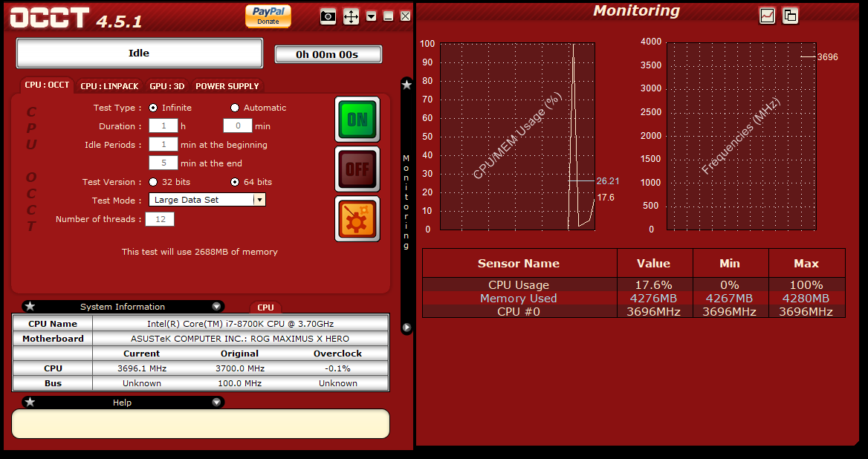The width and height of the screenshot is (868, 459).
Task: Select Infinite test type
Action: (153, 108)
